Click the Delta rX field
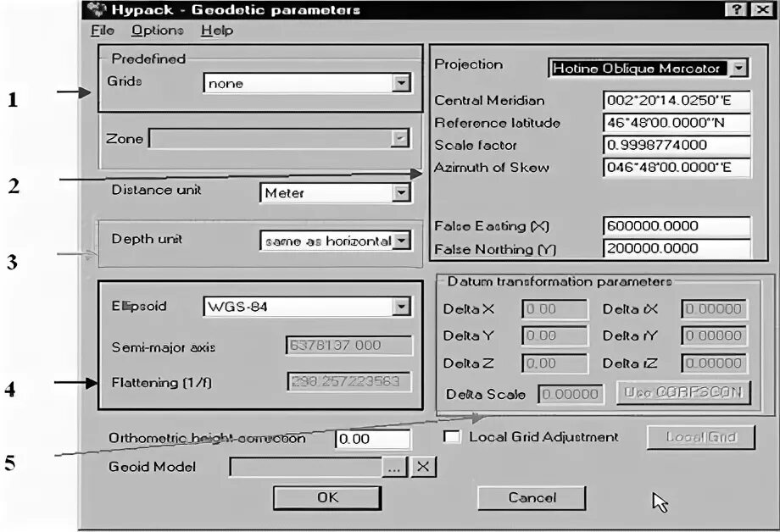 (x=714, y=309)
